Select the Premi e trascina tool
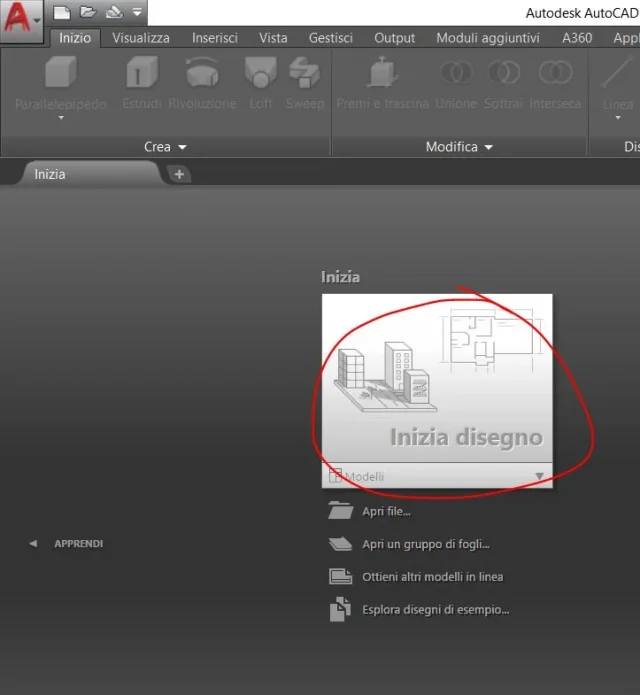Viewport: 640px width, 695px height. [x=382, y=80]
